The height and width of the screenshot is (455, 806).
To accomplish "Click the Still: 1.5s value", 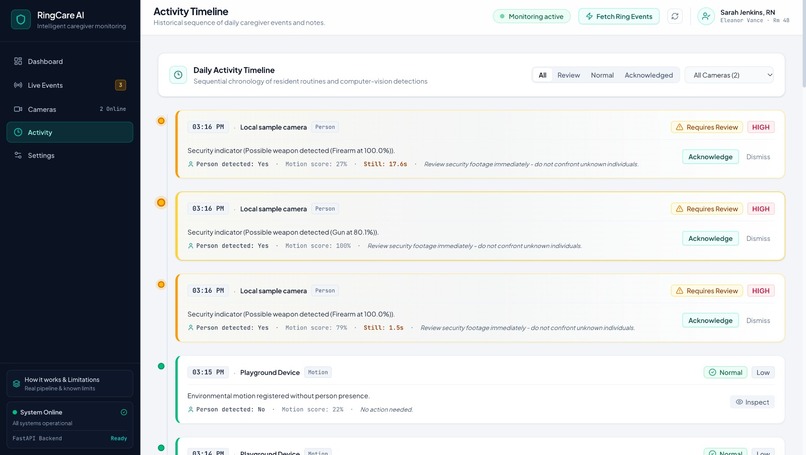I will (x=383, y=327).
